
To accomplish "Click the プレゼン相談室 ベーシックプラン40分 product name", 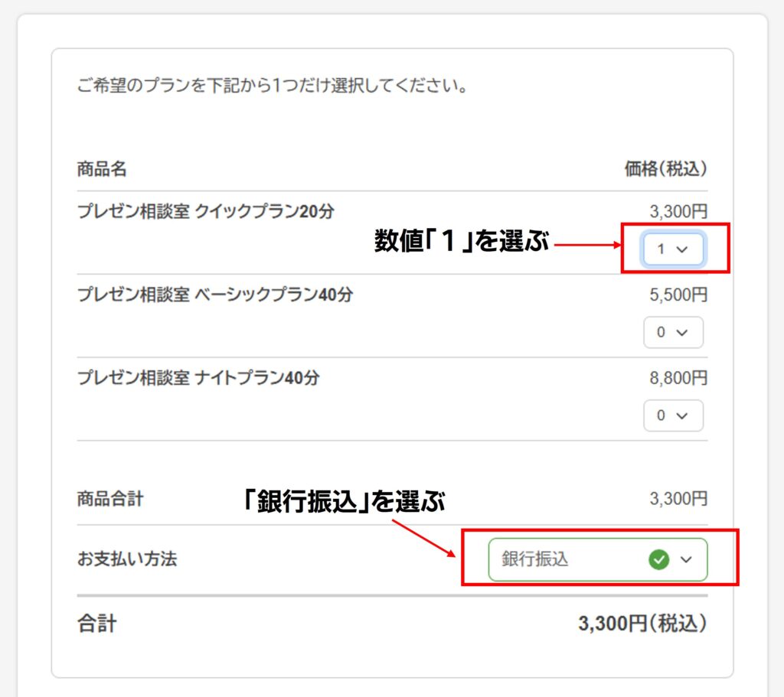I will [x=215, y=295].
